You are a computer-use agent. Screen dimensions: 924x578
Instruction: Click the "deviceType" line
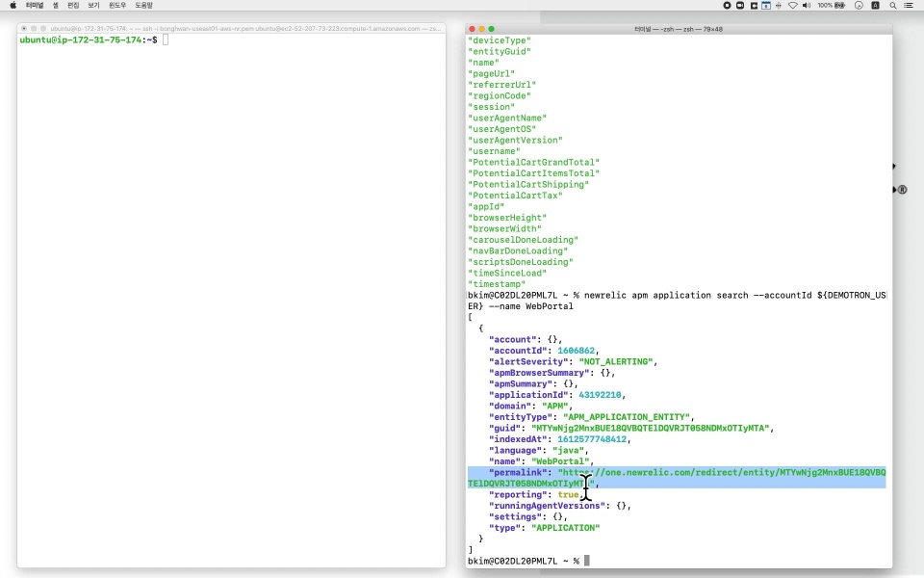pyautogui.click(x=500, y=40)
